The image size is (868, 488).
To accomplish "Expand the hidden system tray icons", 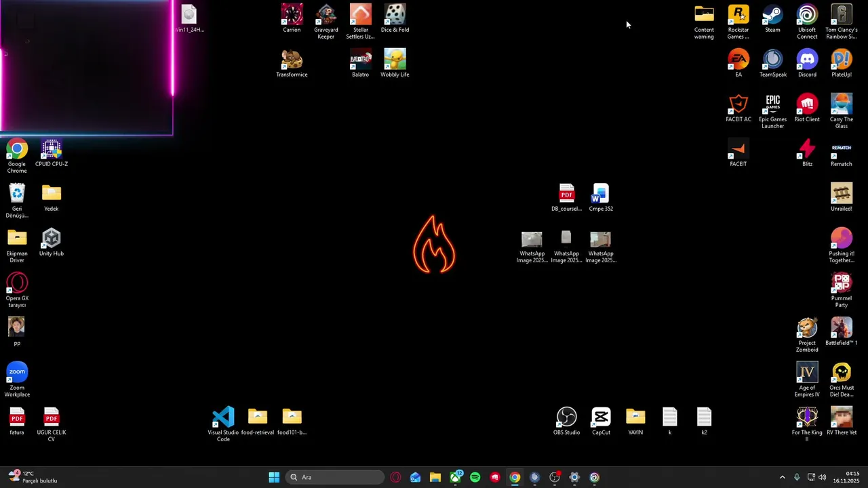I will pos(782,477).
